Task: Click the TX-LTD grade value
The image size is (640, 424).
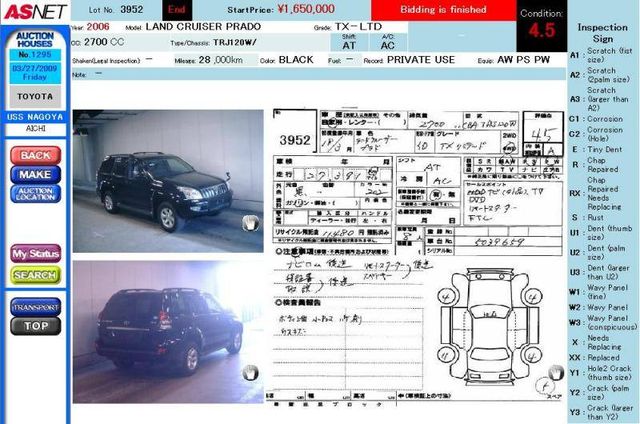Action: [358, 27]
